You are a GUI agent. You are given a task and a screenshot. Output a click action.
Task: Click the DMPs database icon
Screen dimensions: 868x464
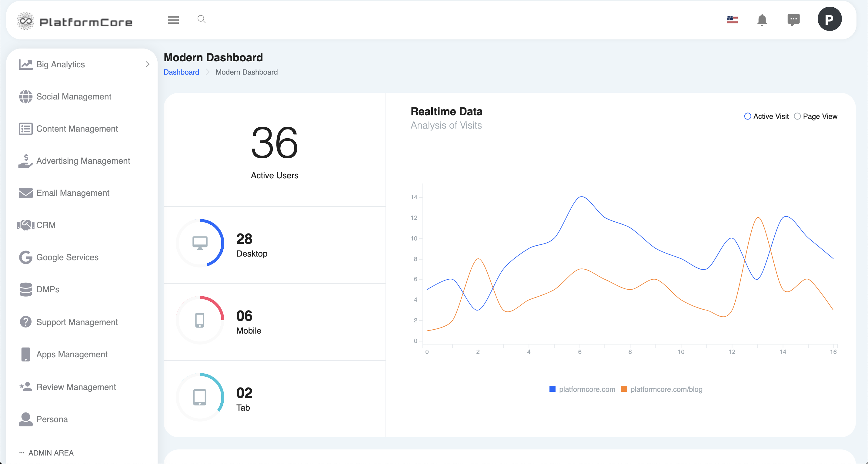tap(25, 289)
